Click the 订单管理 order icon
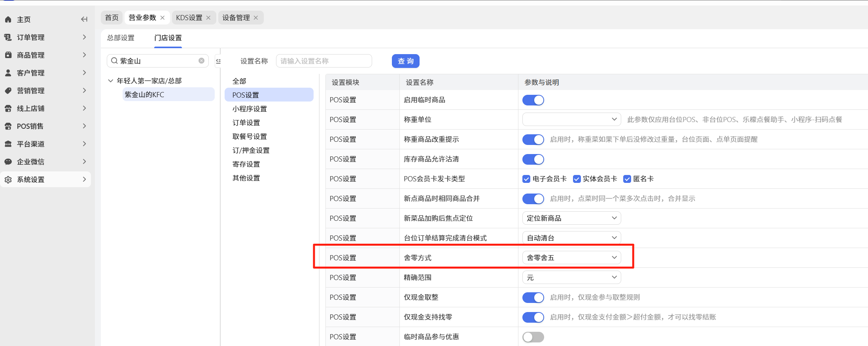This screenshot has width=868, height=346. (x=8, y=37)
